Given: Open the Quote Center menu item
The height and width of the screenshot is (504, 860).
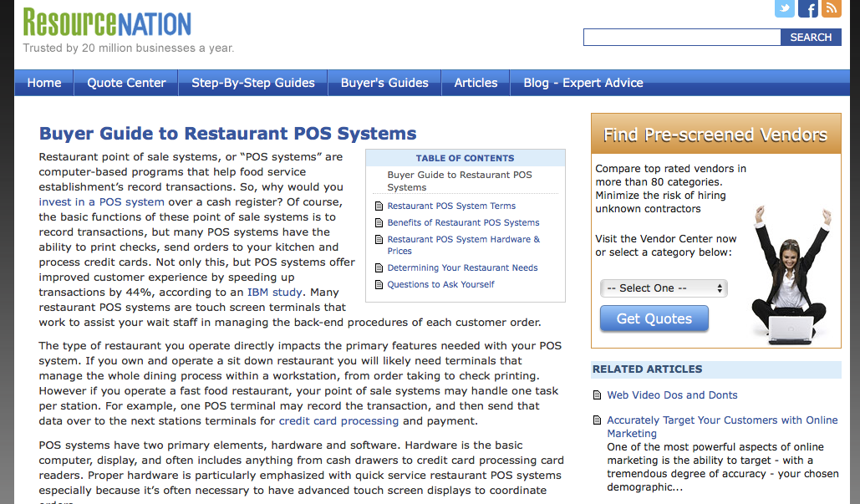Looking at the screenshot, I should [x=126, y=83].
